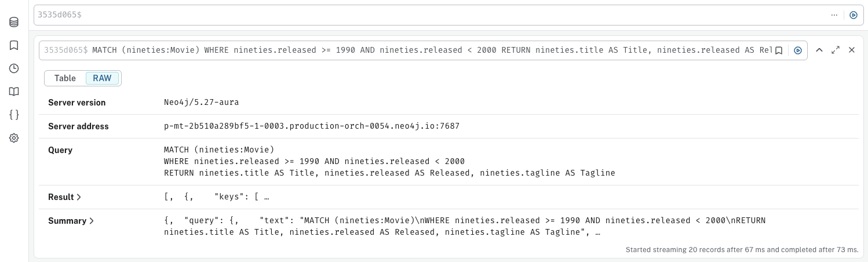The image size is (868, 262).
Task: Click the server address value text
Action: [x=312, y=126]
